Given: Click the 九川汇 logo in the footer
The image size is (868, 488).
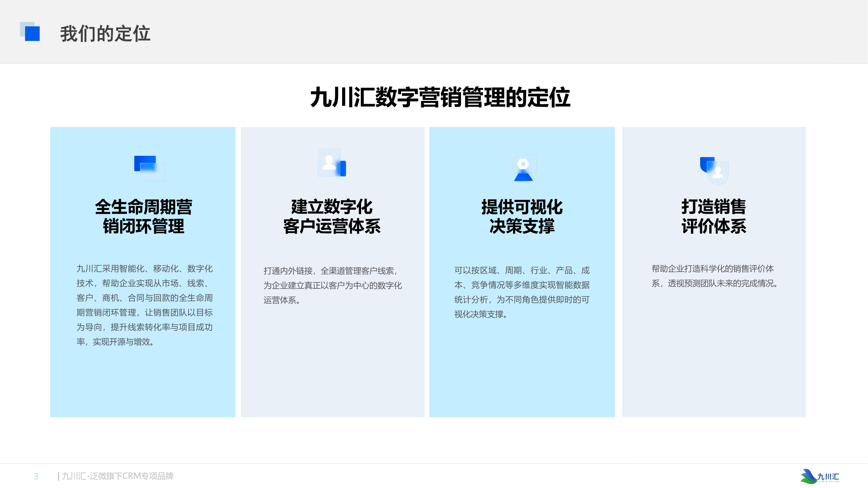Looking at the screenshot, I should [820, 476].
